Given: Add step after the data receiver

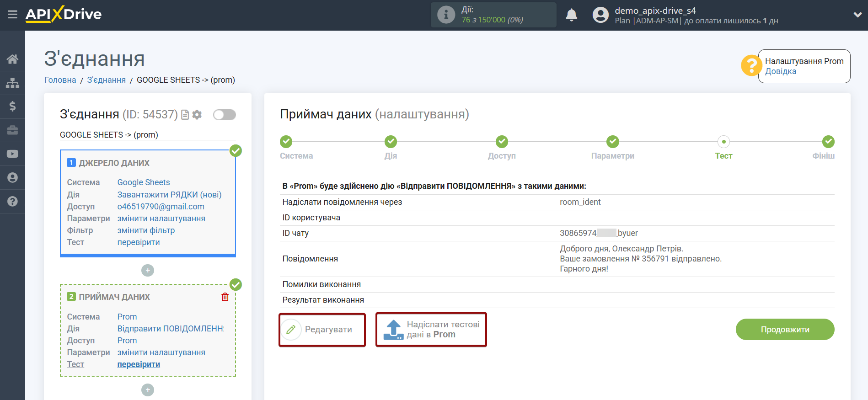Looking at the screenshot, I should coord(148,390).
